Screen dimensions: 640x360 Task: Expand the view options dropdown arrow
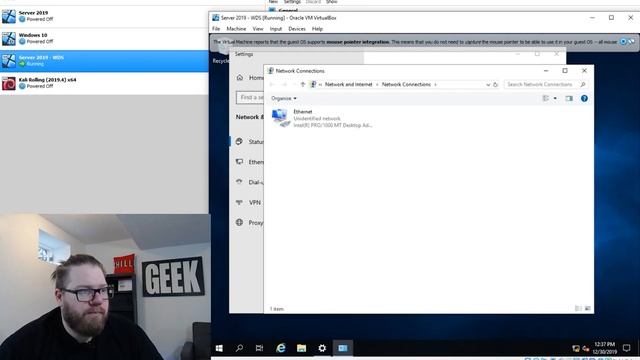point(555,98)
